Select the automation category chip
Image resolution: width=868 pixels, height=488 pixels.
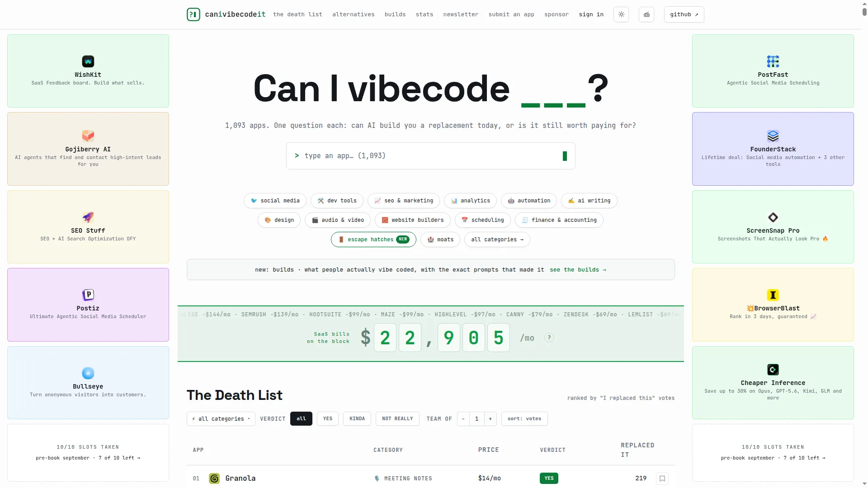point(529,201)
